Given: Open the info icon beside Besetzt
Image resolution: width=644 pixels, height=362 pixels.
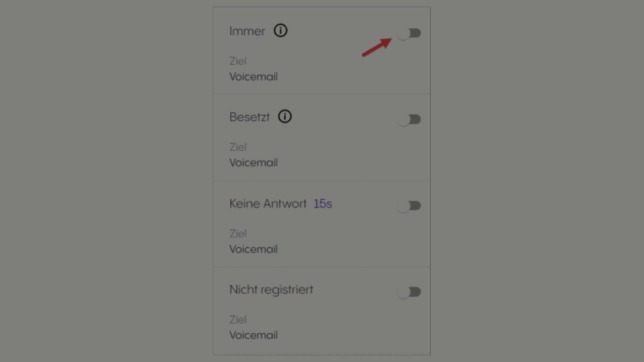Looking at the screenshot, I should tap(285, 116).
